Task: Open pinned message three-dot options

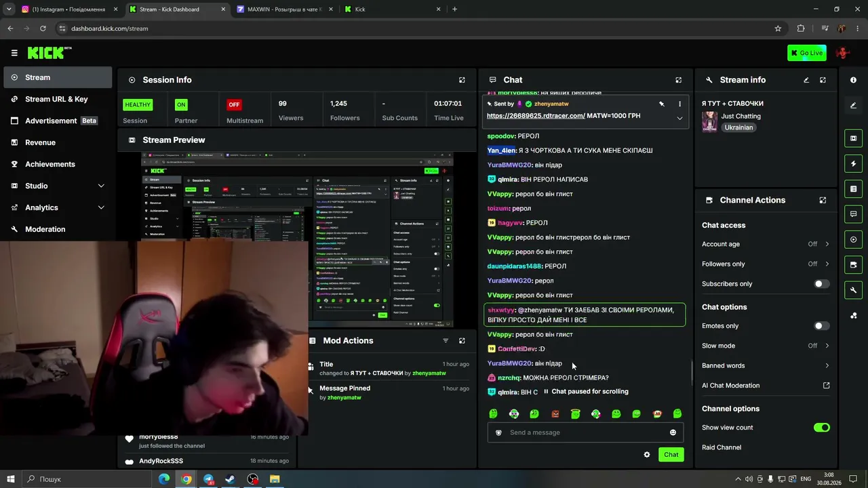Action: pyautogui.click(x=679, y=104)
